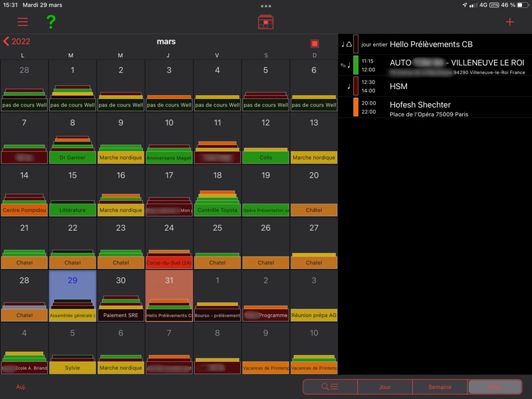Open the search list view

tap(330, 386)
